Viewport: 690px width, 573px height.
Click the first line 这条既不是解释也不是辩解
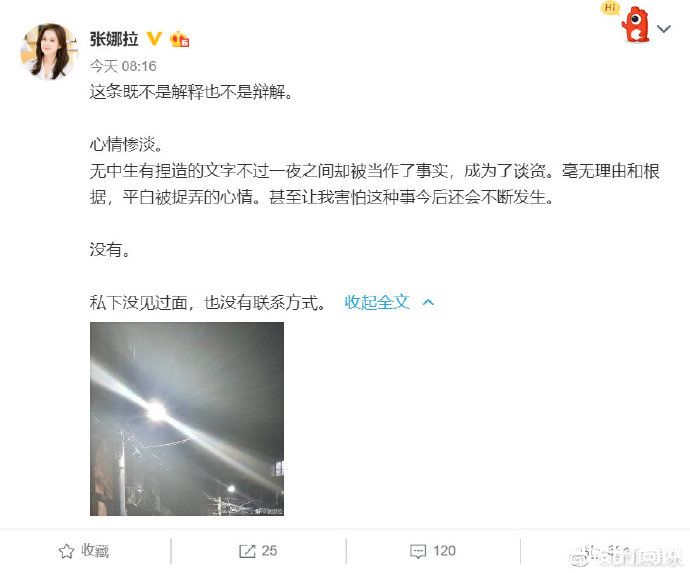(191, 92)
